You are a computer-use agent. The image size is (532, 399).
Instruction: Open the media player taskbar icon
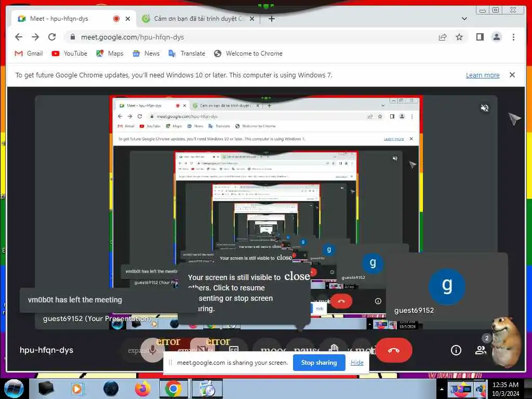coord(77,389)
